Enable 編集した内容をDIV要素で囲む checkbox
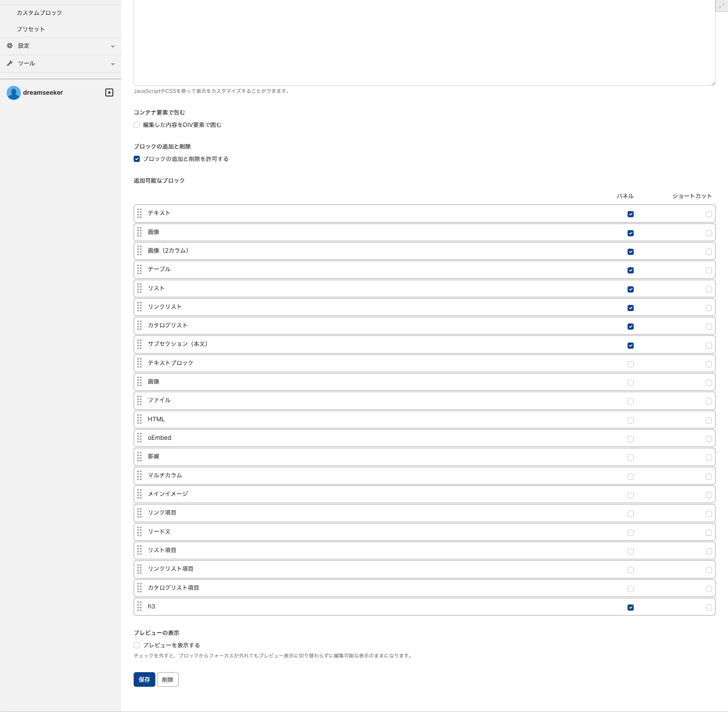The width and height of the screenshot is (728, 712). tap(137, 125)
